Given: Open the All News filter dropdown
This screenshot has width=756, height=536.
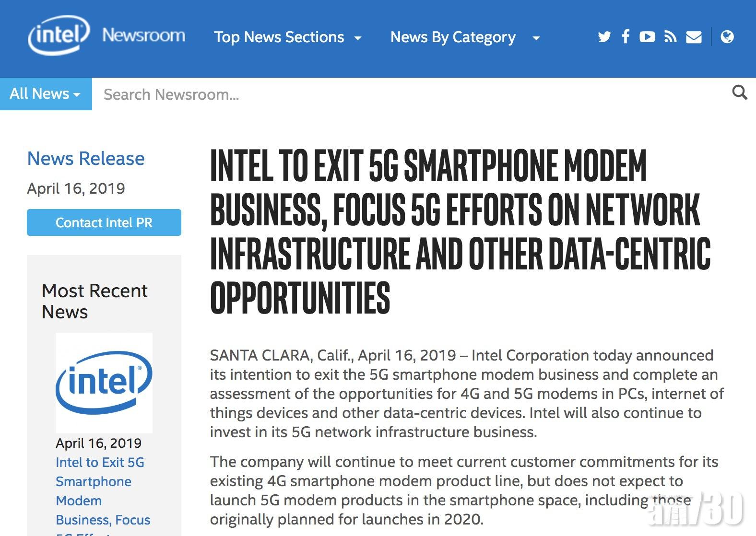Looking at the screenshot, I should point(46,94).
